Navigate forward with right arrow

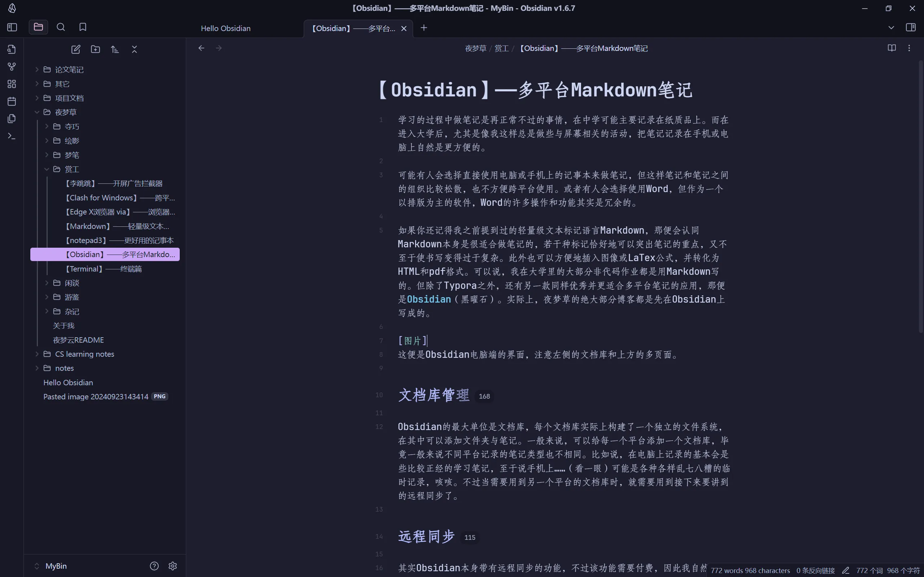coord(218,48)
